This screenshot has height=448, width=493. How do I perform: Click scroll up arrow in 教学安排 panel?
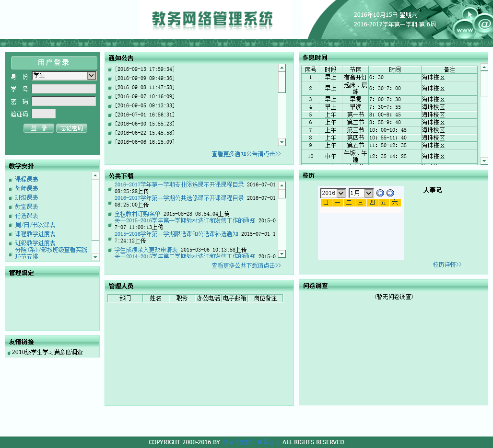pyautogui.click(x=95, y=175)
